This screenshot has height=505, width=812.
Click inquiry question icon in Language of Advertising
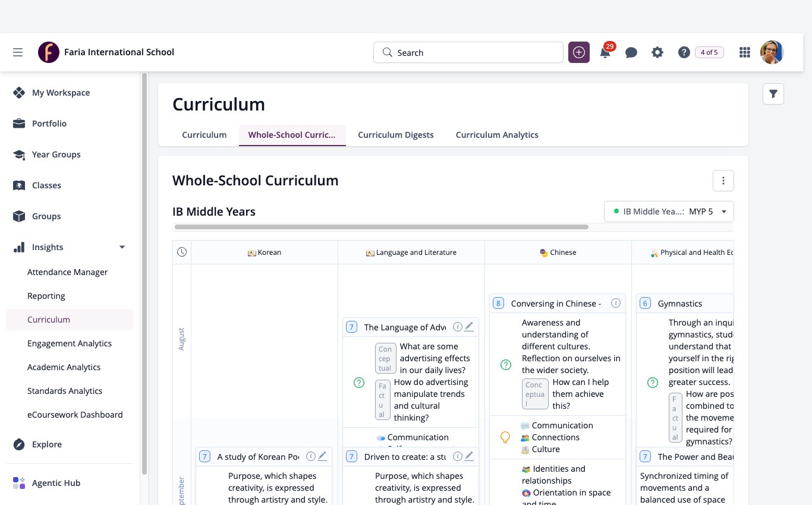(359, 383)
